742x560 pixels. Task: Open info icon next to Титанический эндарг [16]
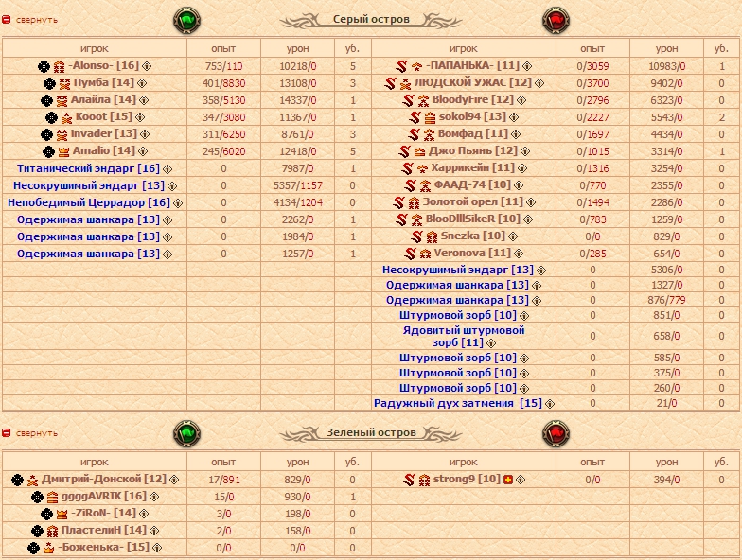point(168,168)
